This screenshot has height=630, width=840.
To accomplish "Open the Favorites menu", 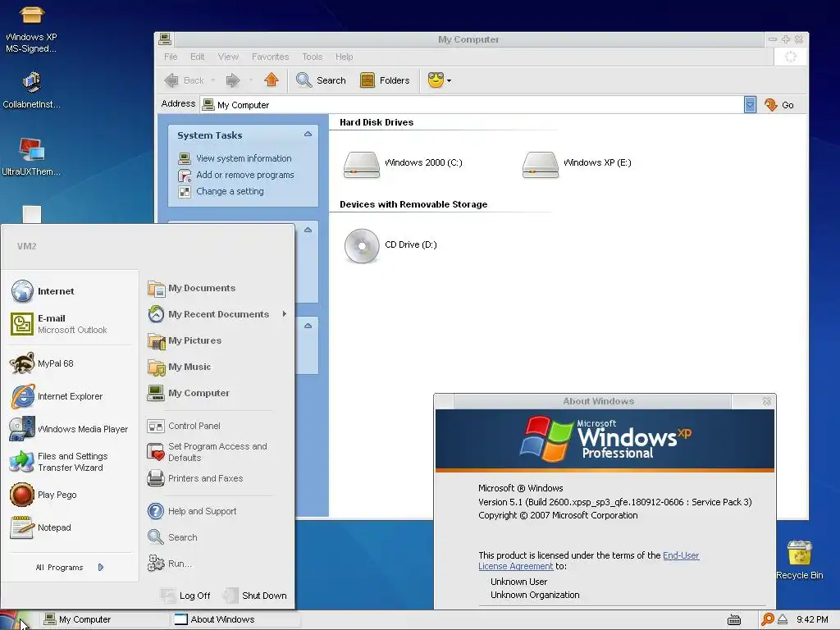I will (x=270, y=57).
